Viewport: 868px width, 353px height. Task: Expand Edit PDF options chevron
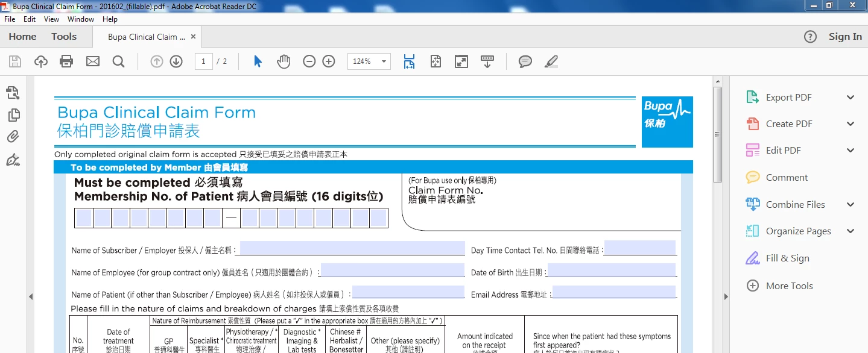851,151
